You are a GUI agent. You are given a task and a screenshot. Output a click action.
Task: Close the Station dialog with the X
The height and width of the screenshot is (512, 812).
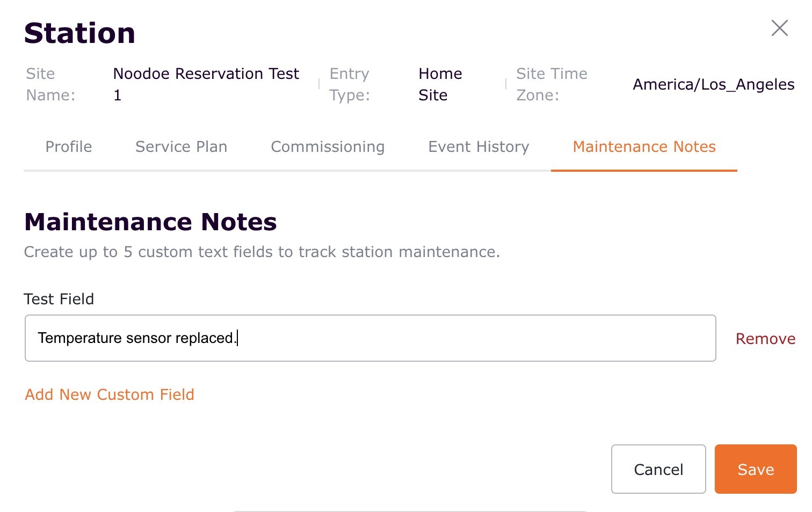(779, 28)
